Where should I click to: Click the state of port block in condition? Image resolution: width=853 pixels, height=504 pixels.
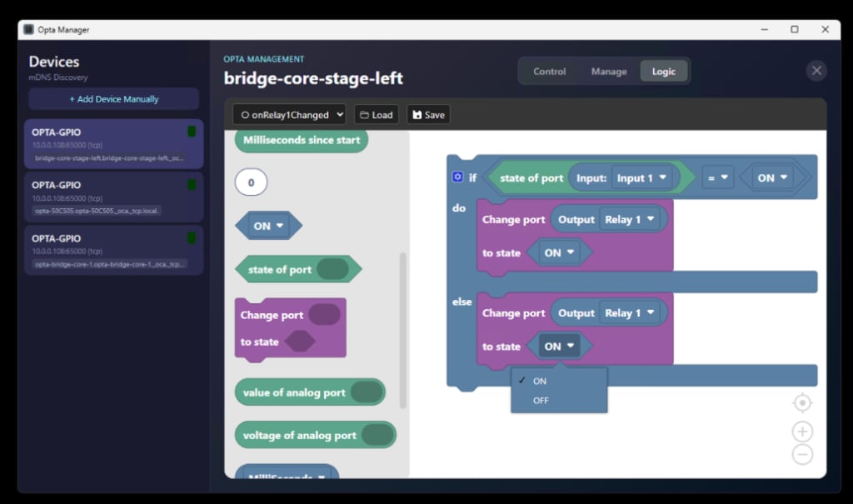pos(531,178)
